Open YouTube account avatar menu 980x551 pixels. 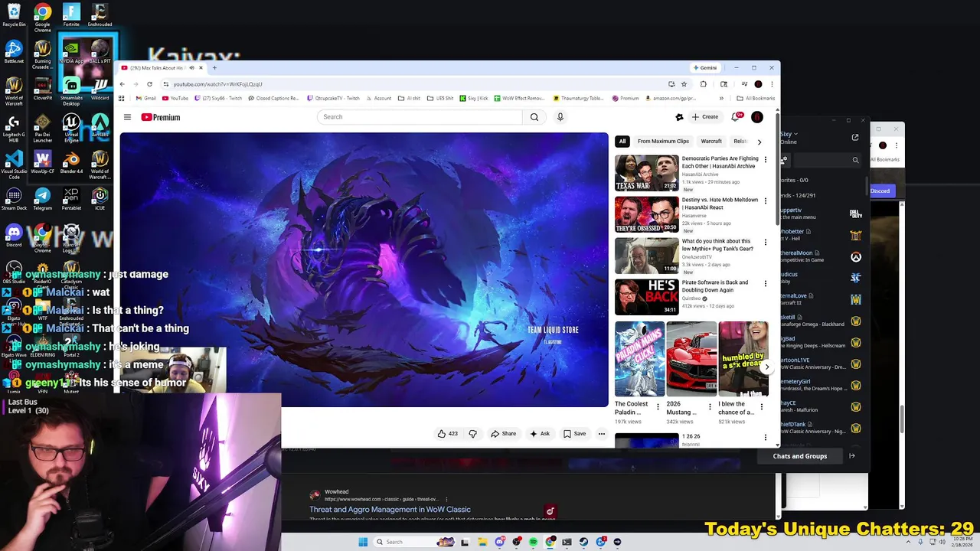[757, 117]
